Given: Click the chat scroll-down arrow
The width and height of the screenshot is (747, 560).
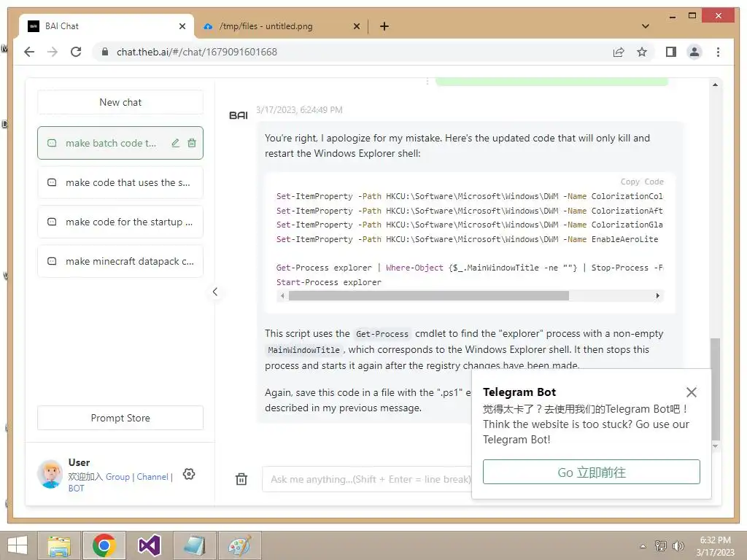Looking at the screenshot, I should (715, 446).
